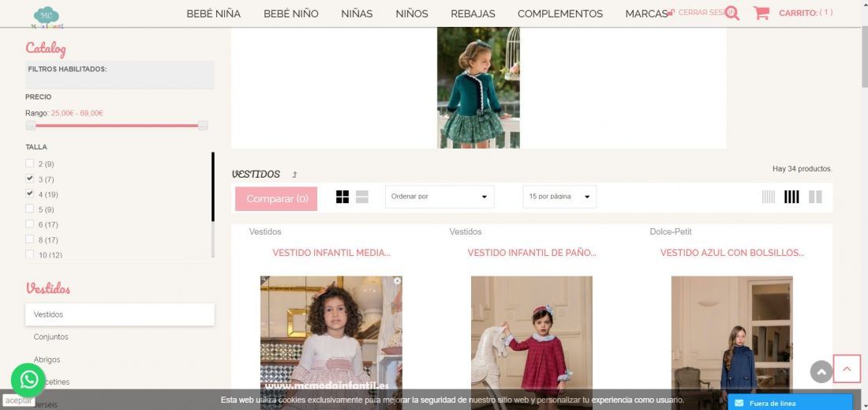Viewport: 868px width, 410px height.
Task: Click left handle of price slider
Action: coord(31,126)
